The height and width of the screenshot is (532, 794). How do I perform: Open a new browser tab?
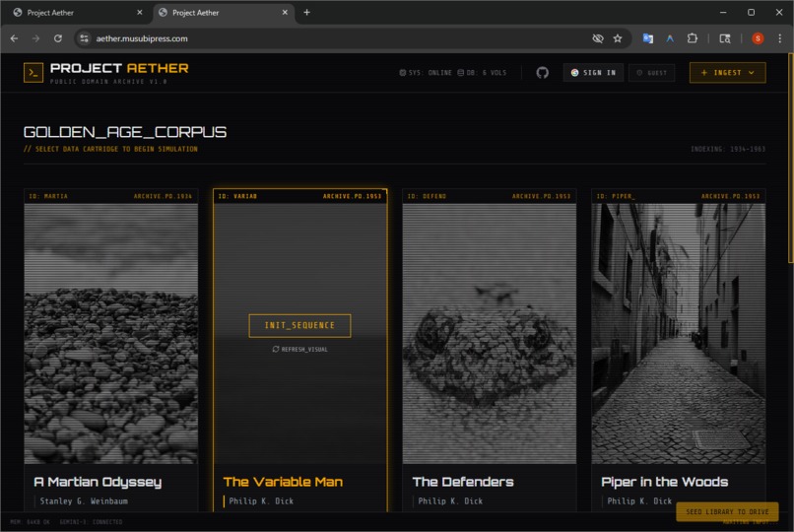pyautogui.click(x=307, y=13)
